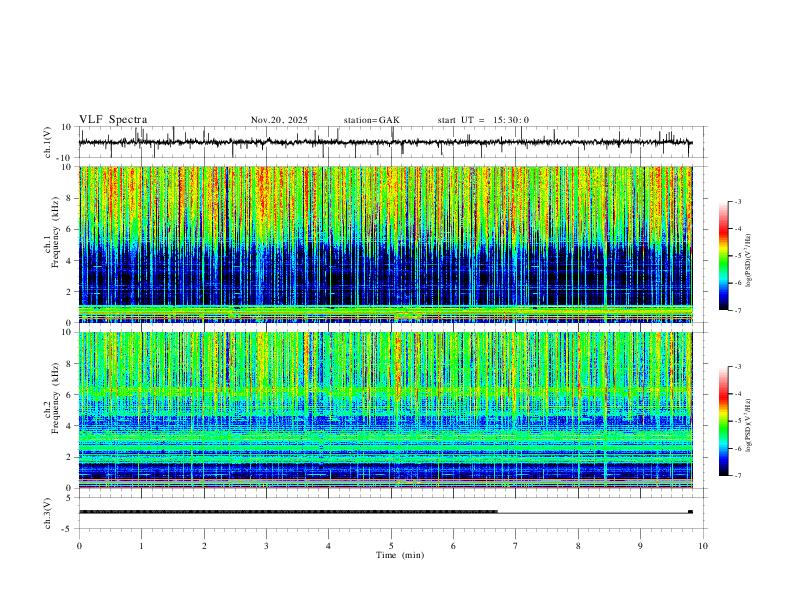This screenshot has width=792, height=612.
Task: Click the ch.2 Frequency (kHz) axis label
Action: [52, 398]
